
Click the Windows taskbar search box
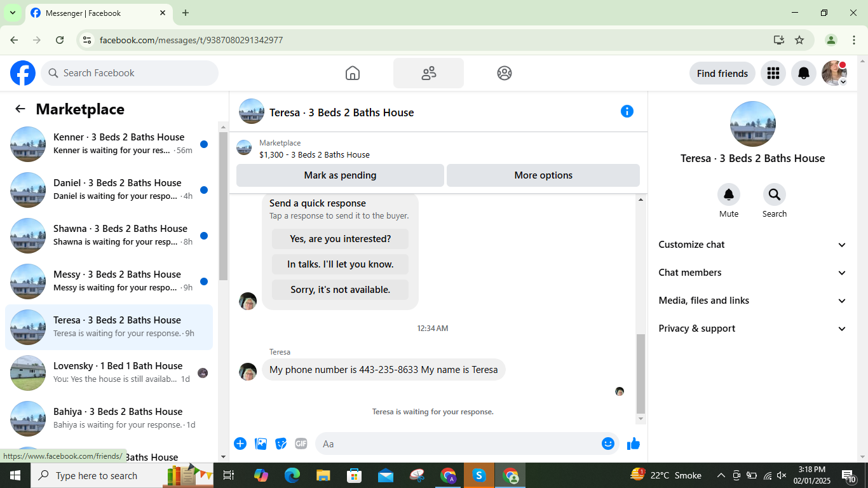pos(121,475)
